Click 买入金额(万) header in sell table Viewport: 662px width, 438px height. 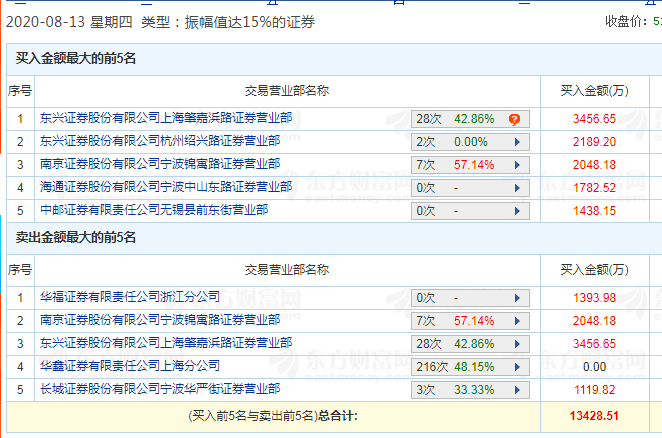[594, 270]
